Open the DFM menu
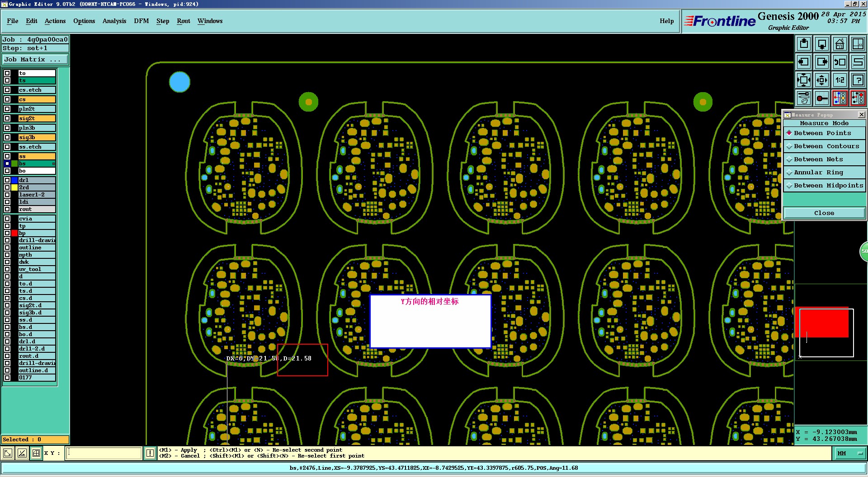Screen dimensions: 868x477 tap(142, 21)
